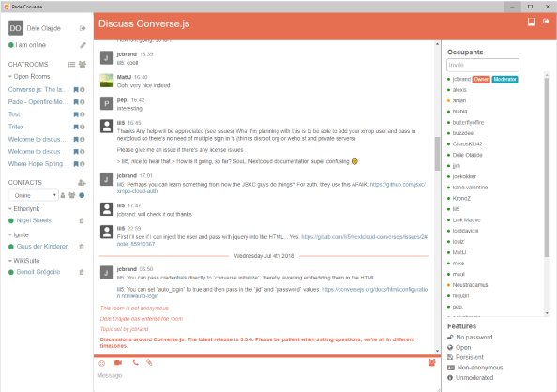Toggle occupants list icon in message toolbar
The height and width of the screenshot is (392, 557).
(431, 363)
